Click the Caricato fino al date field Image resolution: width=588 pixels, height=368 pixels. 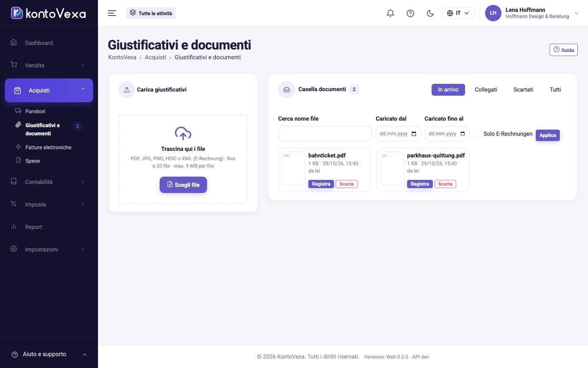click(447, 134)
